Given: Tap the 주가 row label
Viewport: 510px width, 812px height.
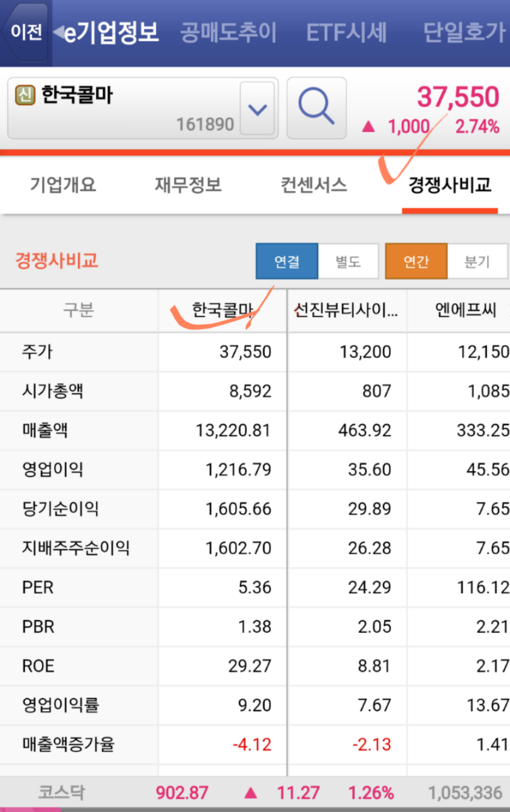Looking at the screenshot, I should tap(37, 351).
